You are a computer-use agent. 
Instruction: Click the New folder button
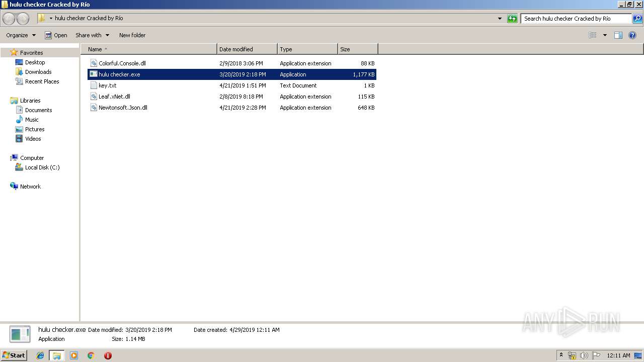132,35
